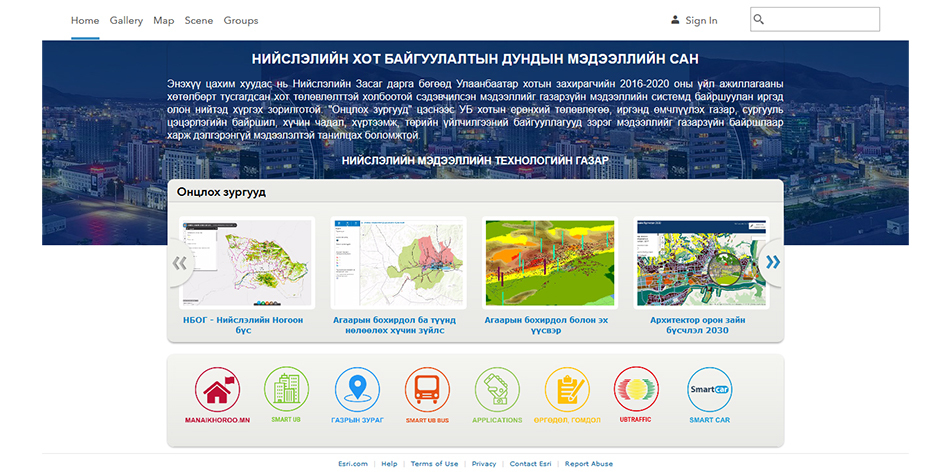Click the Өргөдөл, гомдол clipboard icon
This screenshot has width=950, height=475.
coord(567,389)
